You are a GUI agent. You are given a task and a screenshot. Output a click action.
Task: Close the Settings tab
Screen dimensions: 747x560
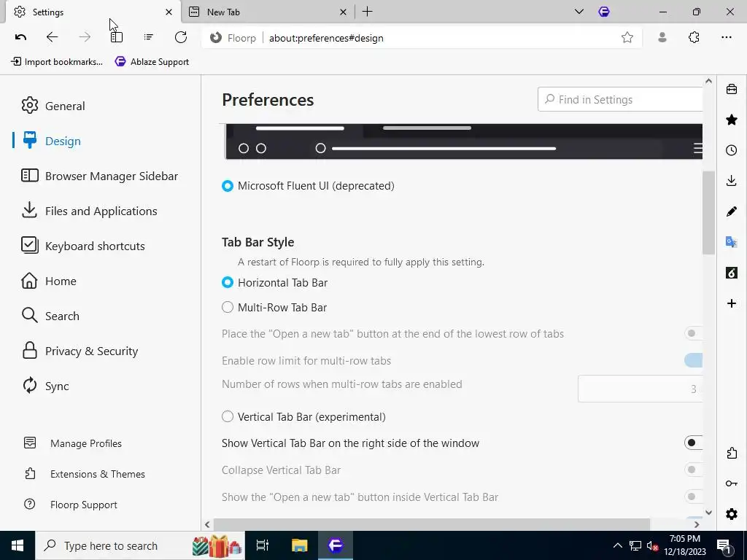point(169,12)
